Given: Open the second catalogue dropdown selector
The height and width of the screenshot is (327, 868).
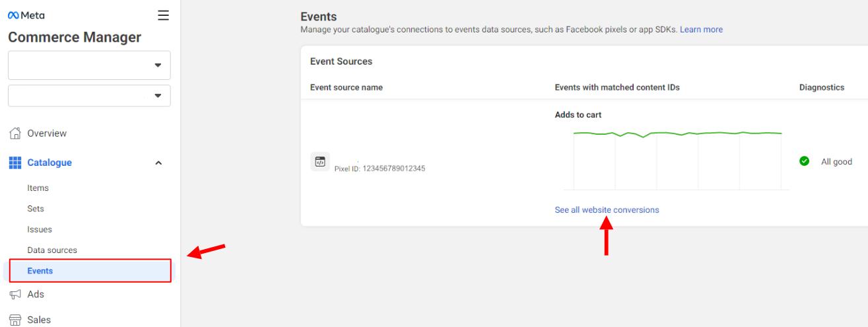Looking at the screenshot, I should 89,96.
